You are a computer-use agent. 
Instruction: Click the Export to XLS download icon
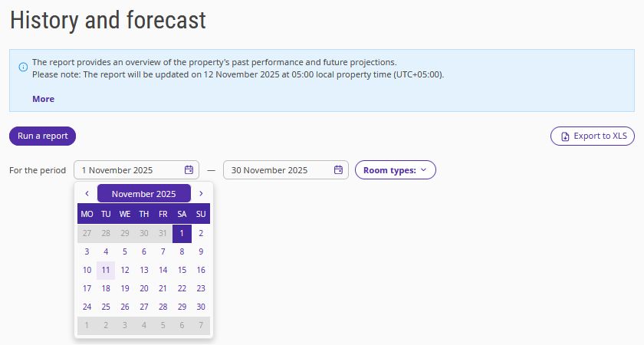[565, 136]
